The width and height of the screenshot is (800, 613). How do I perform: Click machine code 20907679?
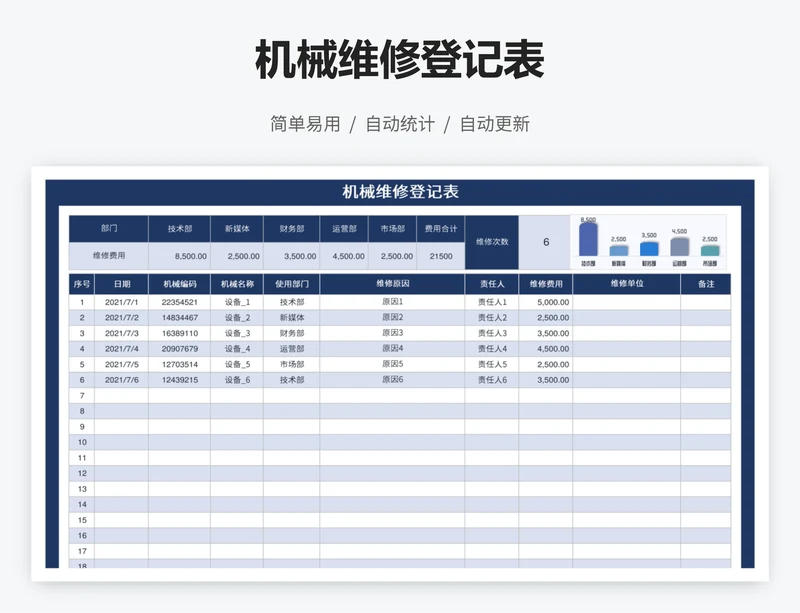tap(180, 349)
